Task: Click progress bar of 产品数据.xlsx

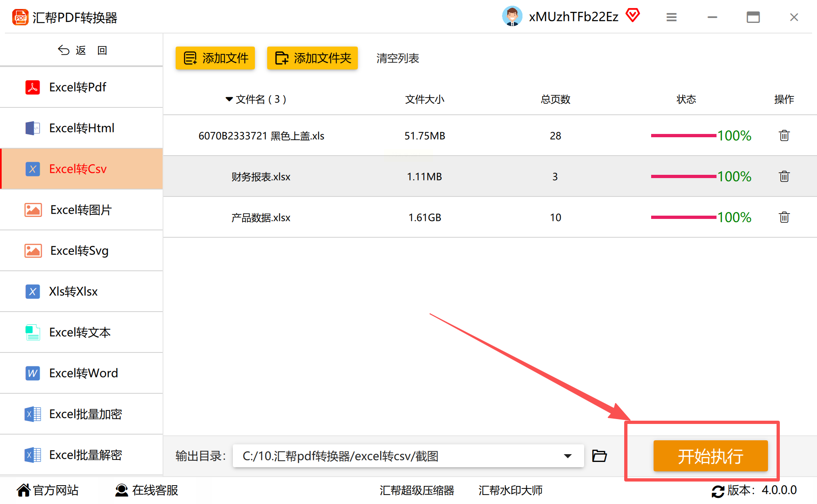Action: pos(683,217)
